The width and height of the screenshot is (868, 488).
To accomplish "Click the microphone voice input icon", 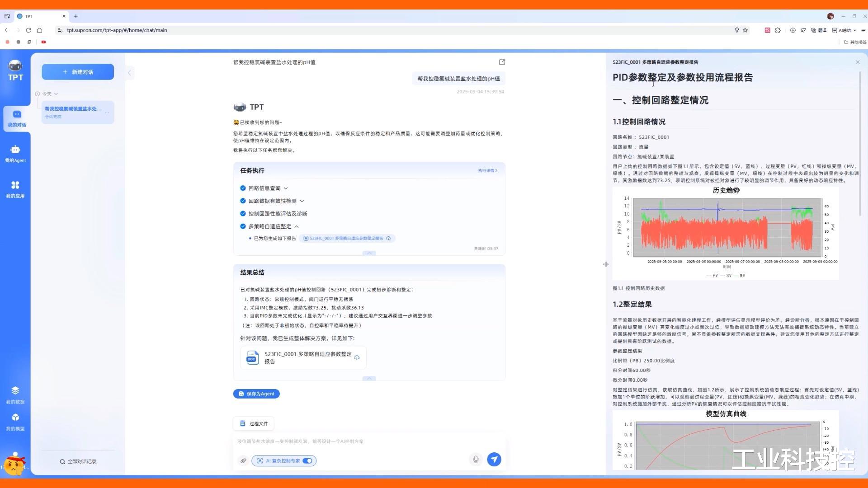I will (x=476, y=460).
